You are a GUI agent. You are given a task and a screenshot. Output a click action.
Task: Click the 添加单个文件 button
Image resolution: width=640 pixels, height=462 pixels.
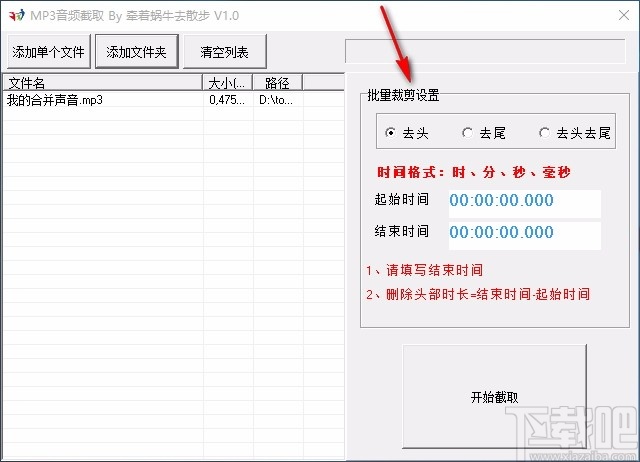pos(49,52)
